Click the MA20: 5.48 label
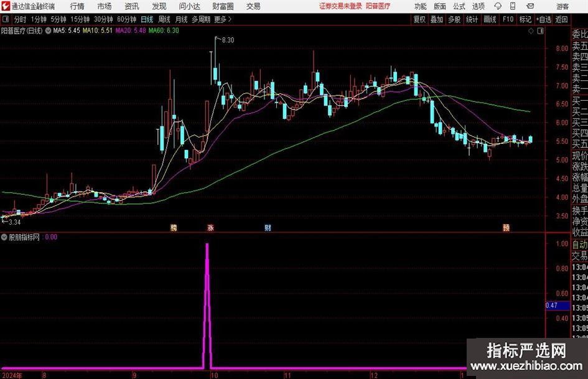The image size is (588, 379). pos(131,30)
